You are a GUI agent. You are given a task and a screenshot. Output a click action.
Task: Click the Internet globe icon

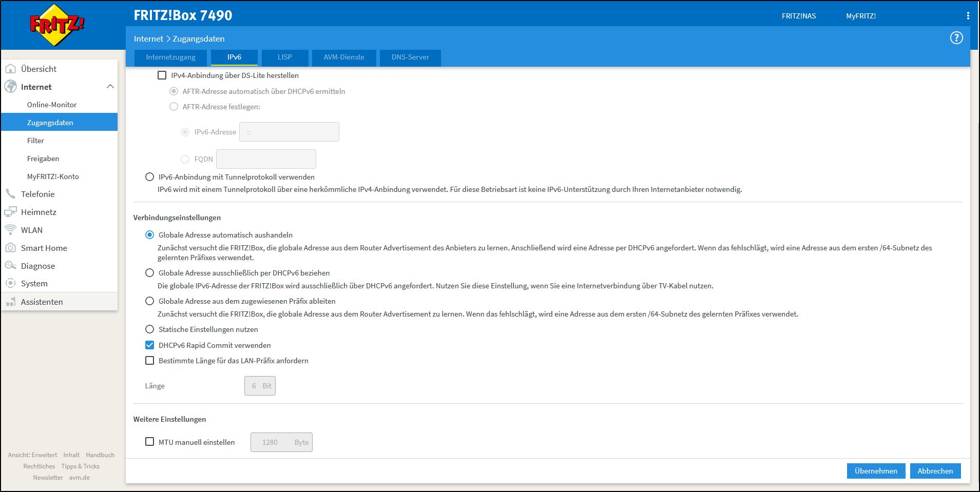pos(10,87)
